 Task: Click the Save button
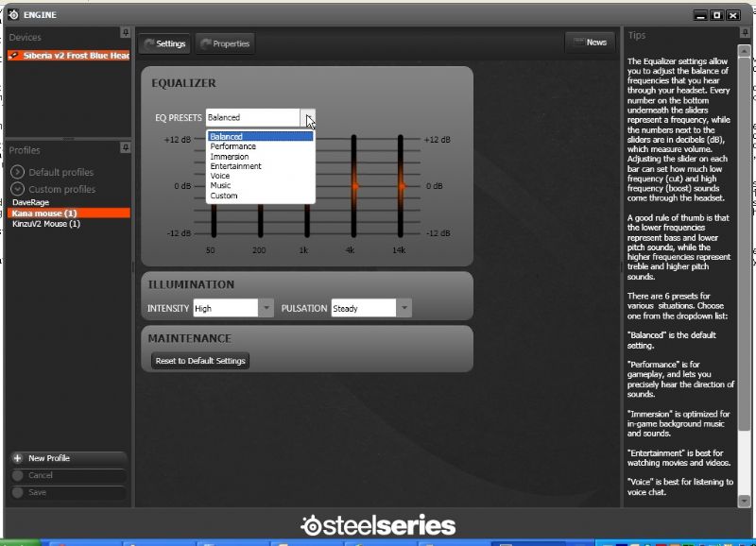click(x=68, y=492)
